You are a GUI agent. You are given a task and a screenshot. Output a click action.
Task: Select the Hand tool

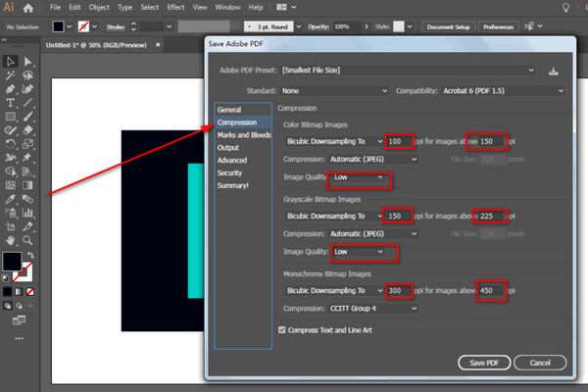coord(10,240)
